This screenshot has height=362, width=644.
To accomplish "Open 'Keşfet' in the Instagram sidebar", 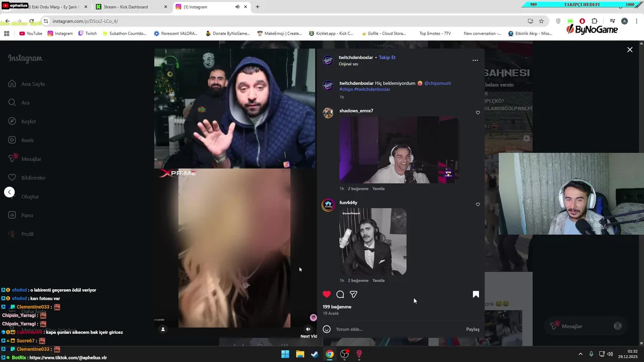I will [x=23, y=122].
